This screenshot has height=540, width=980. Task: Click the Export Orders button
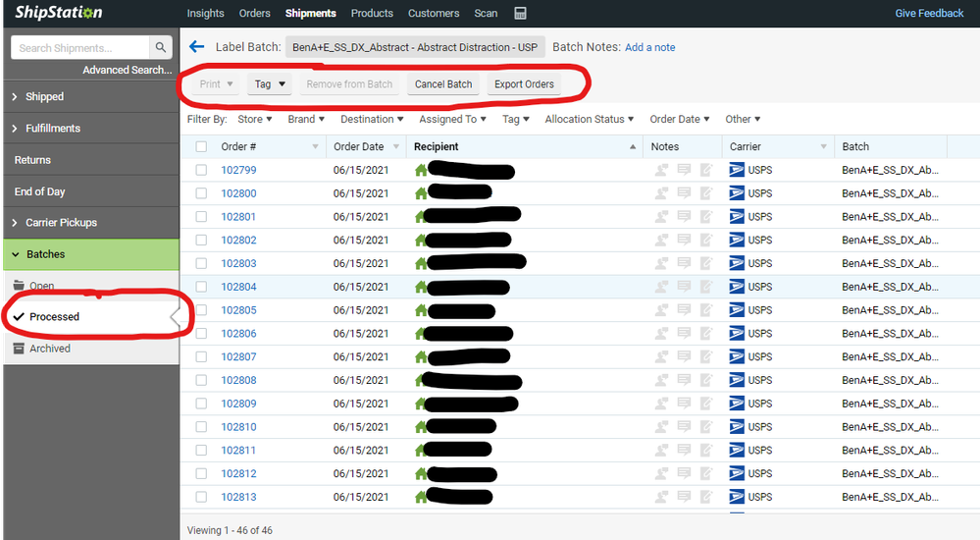[524, 84]
